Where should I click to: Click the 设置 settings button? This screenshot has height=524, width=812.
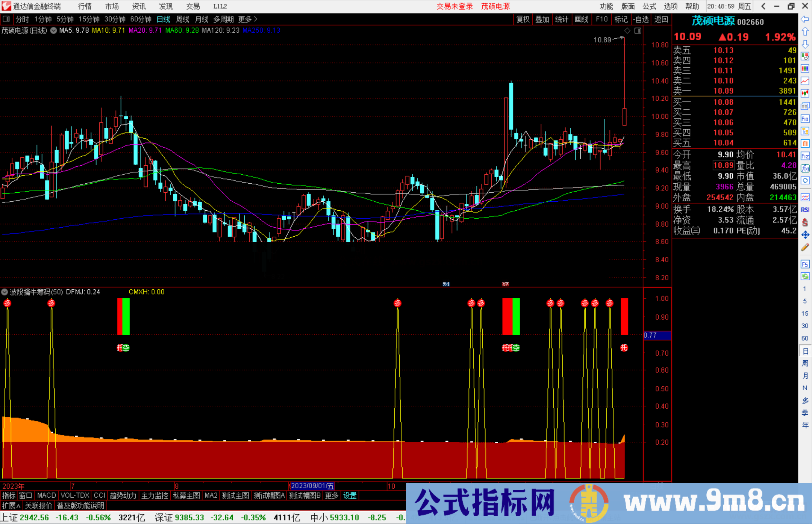coord(350,495)
